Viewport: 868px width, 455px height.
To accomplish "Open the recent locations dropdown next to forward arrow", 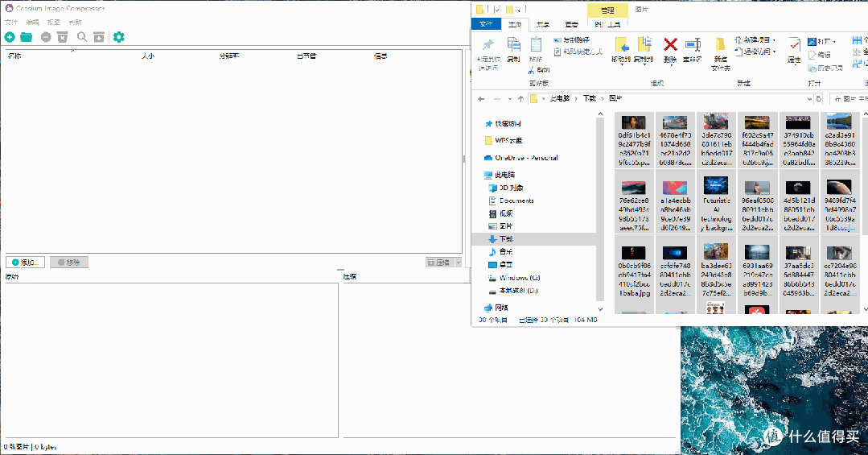I will [510, 99].
